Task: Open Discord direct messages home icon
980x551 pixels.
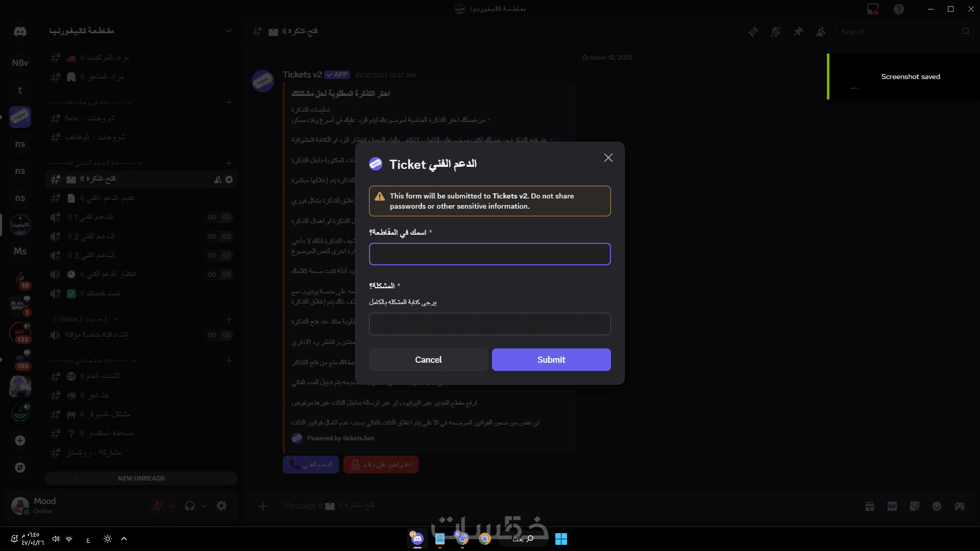Action: tap(20, 32)
